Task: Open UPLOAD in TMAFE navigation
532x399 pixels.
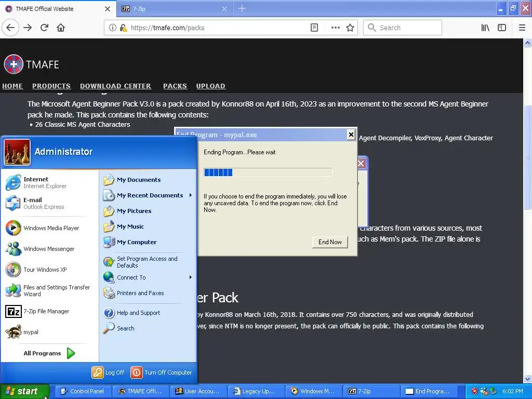Action: [x=211, y=86]
